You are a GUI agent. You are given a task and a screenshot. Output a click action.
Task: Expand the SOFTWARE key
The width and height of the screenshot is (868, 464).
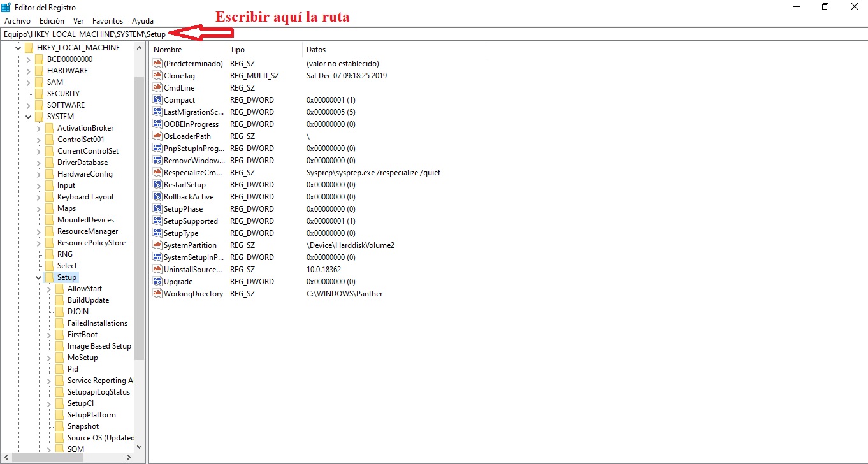(29, 105)
